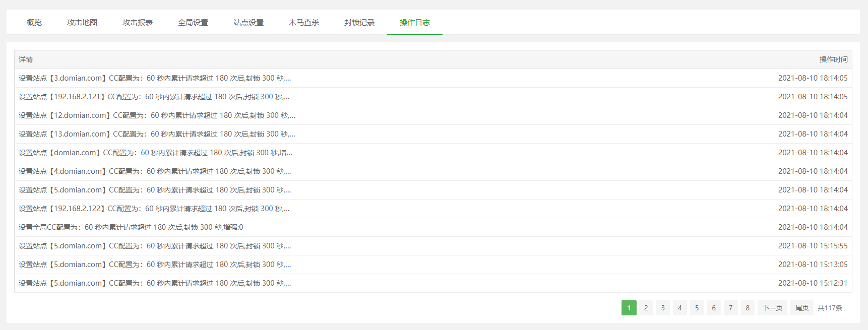Select the 站点设置 tab
868x330 pixels.
pos(249,22)
